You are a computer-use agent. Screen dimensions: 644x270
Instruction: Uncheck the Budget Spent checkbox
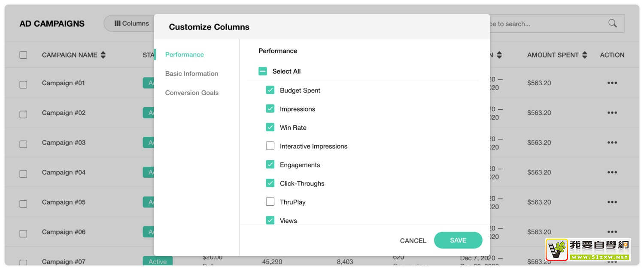pos(270,90)
